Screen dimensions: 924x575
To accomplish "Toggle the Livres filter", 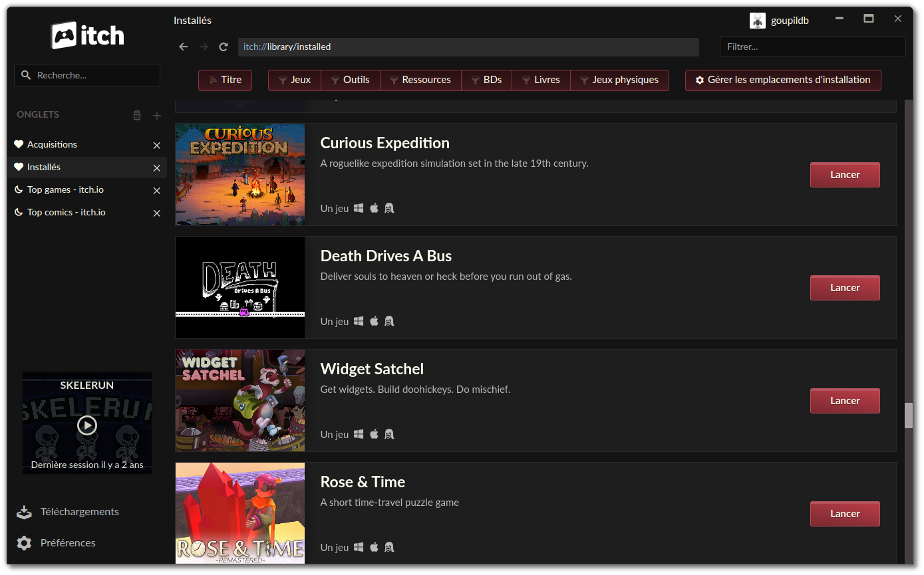I will pyautogui.click(x=541, y=80).
